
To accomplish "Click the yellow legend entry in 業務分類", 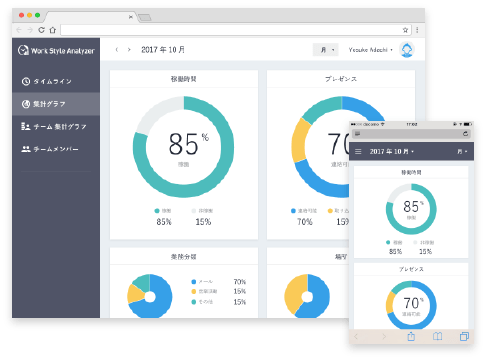I will [219, 291].
